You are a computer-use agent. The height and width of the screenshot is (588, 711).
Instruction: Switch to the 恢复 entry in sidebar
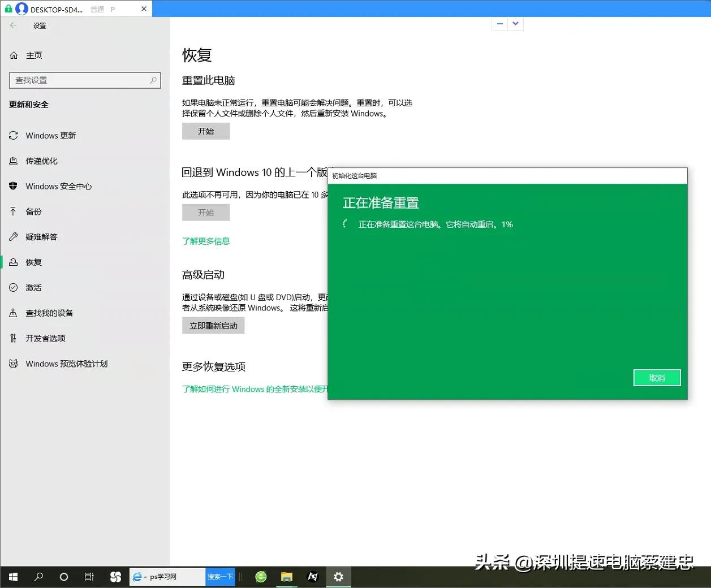click(x=33, y=262)
